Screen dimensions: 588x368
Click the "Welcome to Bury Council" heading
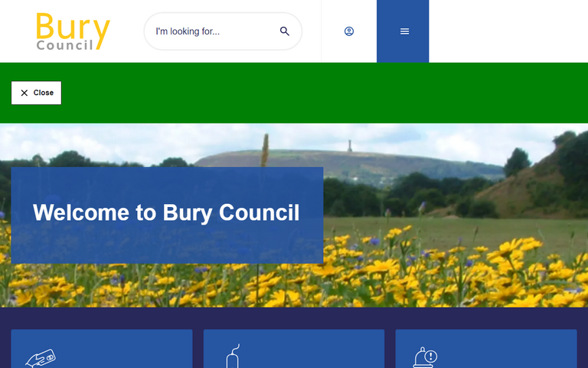[x=166, y=212]
